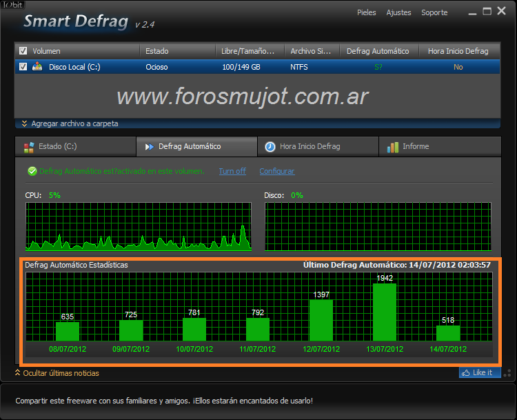This screenshot has width=517, height=420.
Task: Open the Configurar link
Action: 276,171
